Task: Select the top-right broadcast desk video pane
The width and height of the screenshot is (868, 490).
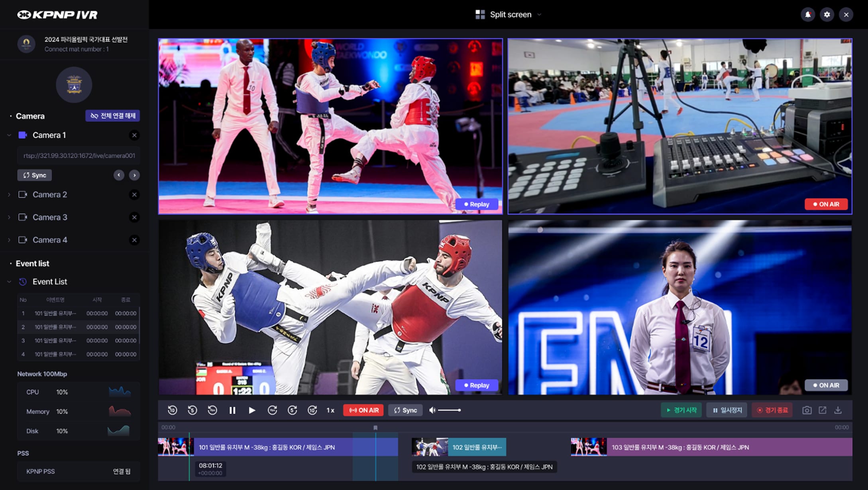Action: (x=680, y=126)
